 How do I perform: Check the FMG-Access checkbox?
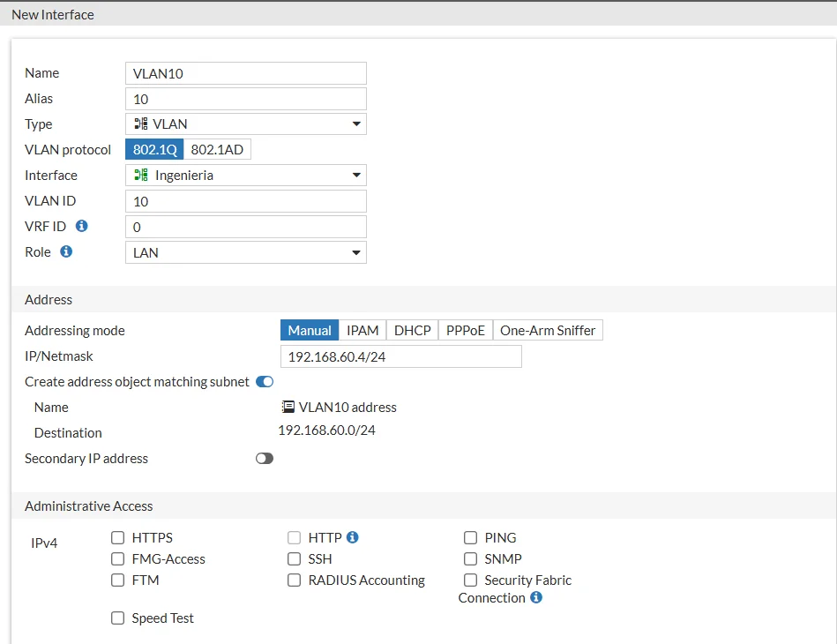click(117, 558)
